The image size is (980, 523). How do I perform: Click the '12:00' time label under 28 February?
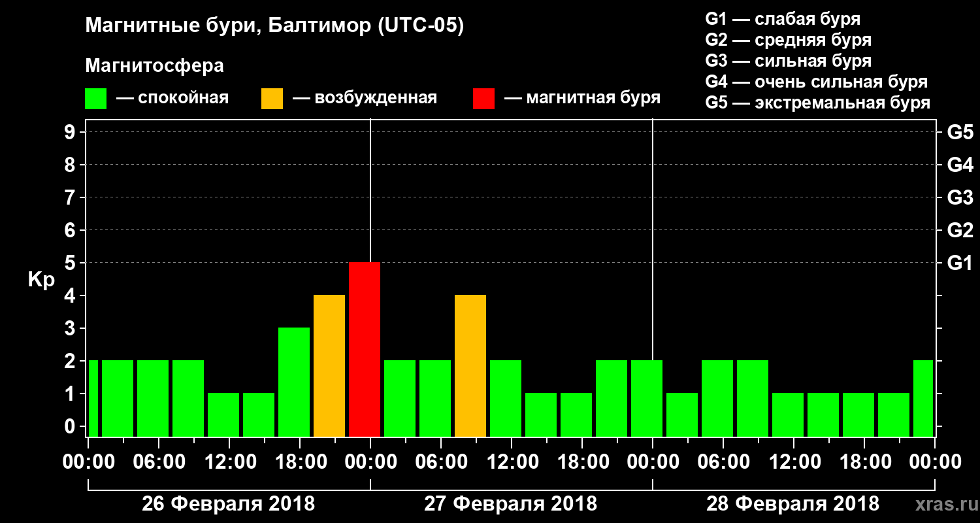794,462
